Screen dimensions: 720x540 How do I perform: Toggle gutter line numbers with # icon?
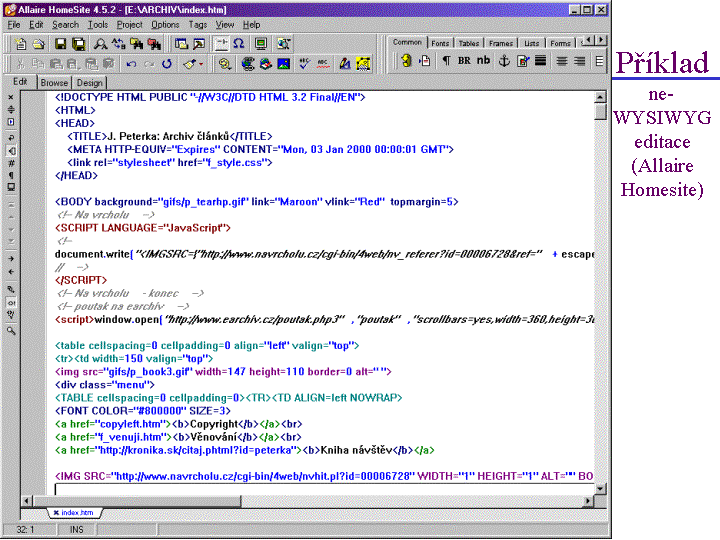(11, 163)
